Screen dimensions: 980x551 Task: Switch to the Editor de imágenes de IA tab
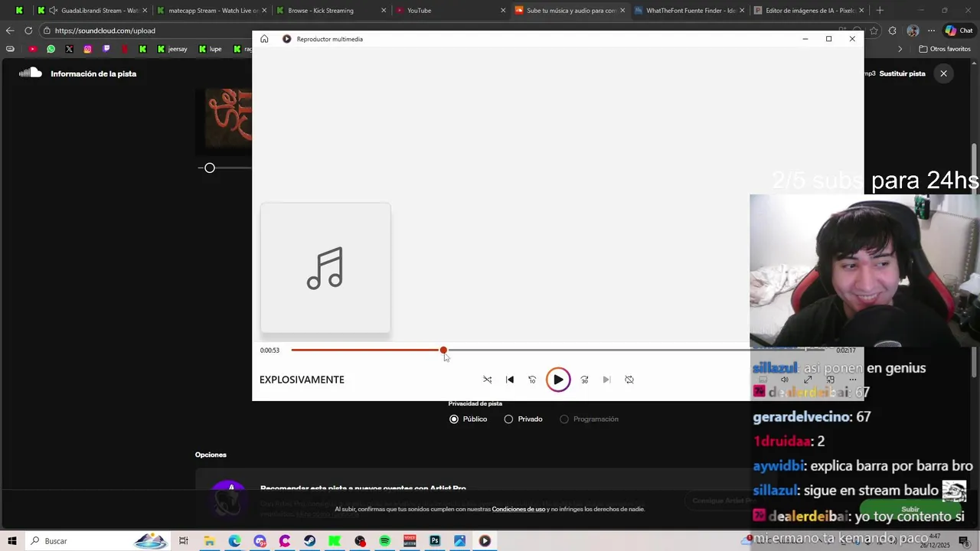point(810,11)
